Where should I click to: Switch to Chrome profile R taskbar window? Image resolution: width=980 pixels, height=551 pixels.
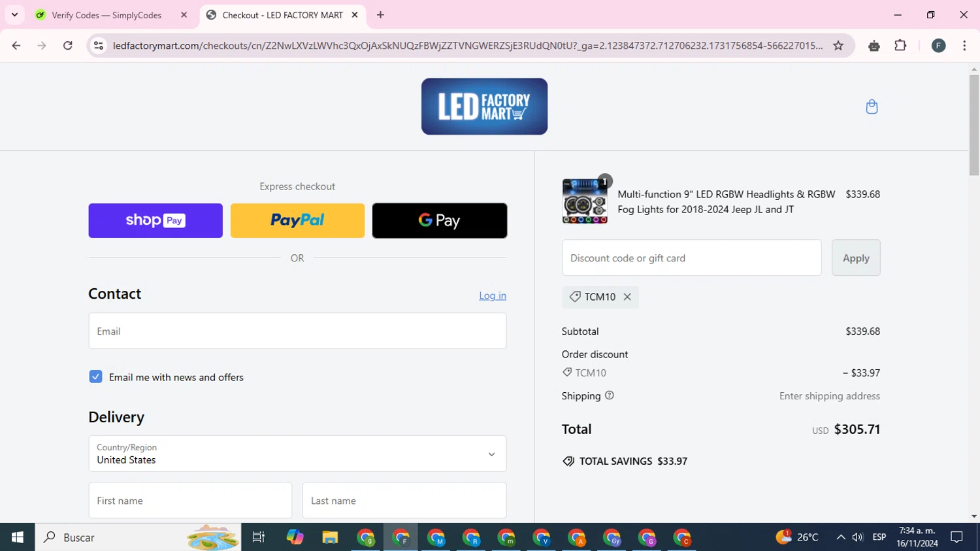(x=472, y=537)
